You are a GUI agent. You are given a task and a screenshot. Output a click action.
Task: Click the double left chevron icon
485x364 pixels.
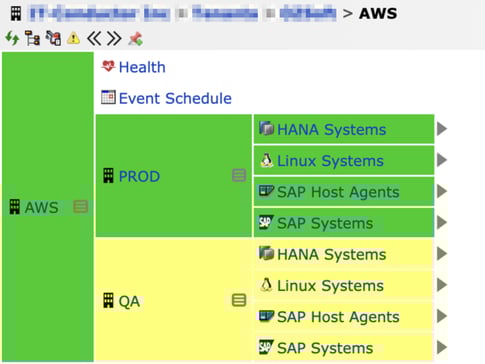(x=94, y=39)
